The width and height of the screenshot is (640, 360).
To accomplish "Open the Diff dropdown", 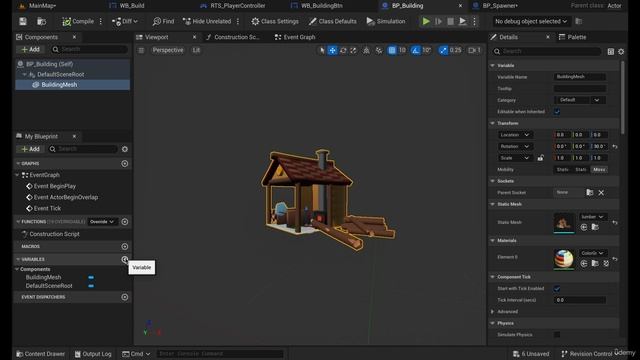I will pyautogui.click(x=125, y=21).
